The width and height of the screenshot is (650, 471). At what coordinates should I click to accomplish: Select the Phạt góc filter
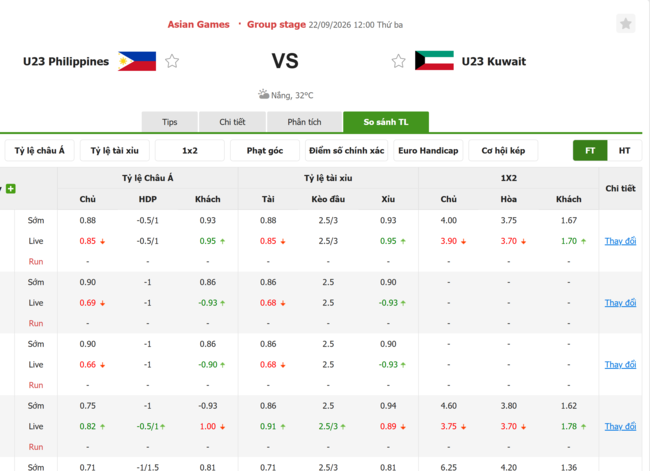[265, 151]
